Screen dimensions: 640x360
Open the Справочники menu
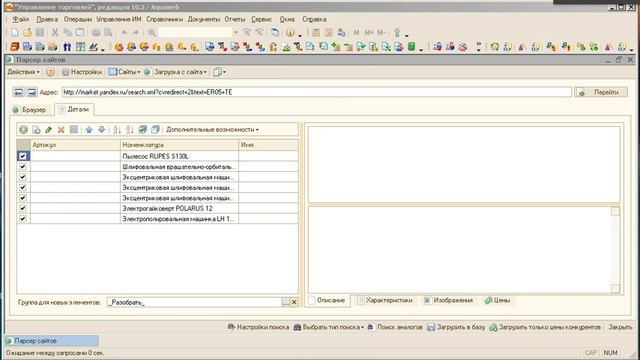coord(165,19)
